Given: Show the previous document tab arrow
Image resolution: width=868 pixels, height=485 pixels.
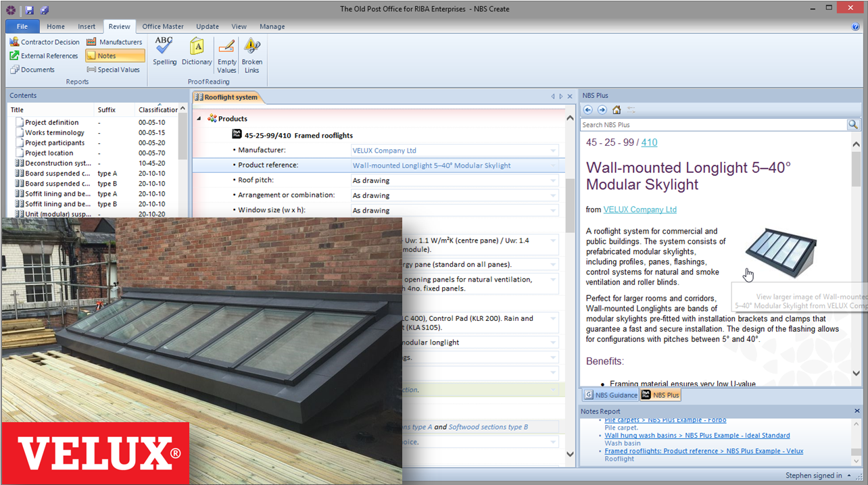Looking at the screenshot, I should (x=553, y=97).
